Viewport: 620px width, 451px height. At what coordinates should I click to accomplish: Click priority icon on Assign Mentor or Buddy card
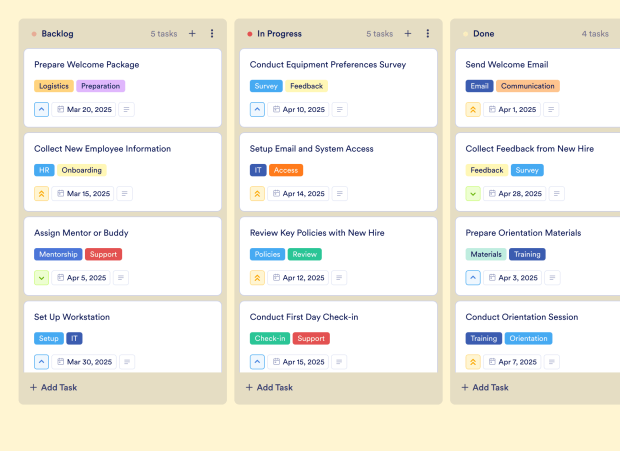[x=42, y=278]
